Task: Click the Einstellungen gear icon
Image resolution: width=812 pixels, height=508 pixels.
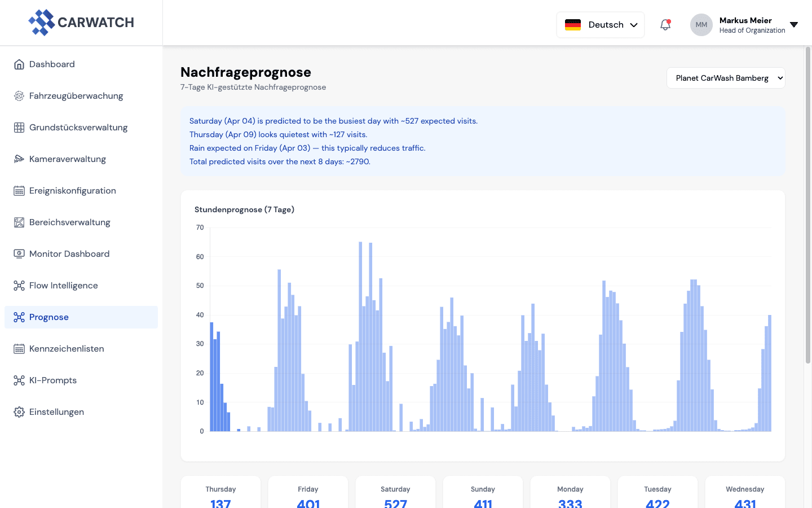Action: 19,412
